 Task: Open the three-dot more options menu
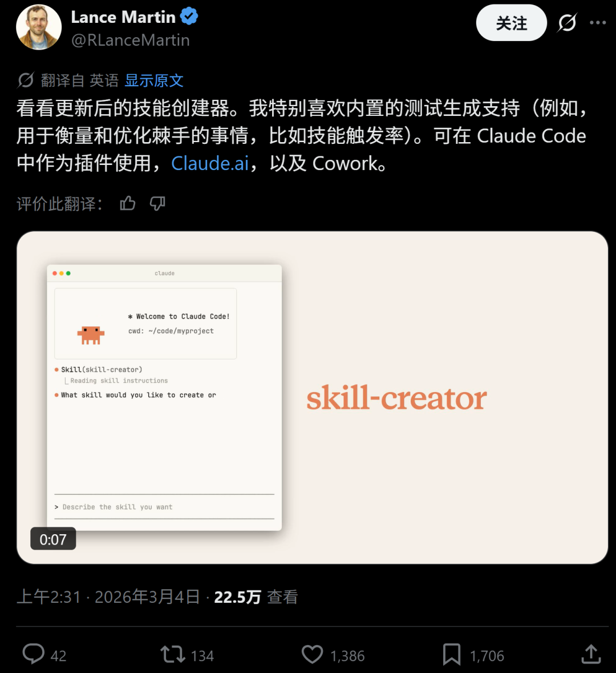pyautogui.click(x=598, y=23)
